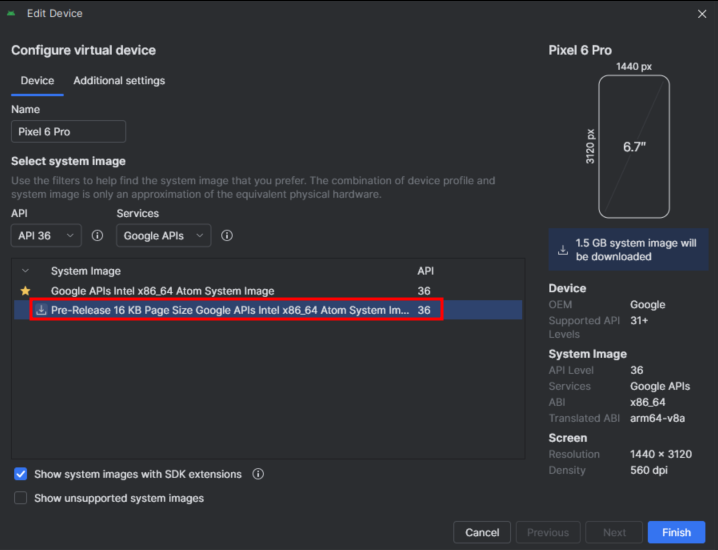Image resolution: width=718 pixels, height=550 pixels.
Task: Select Google APIs Intel x86_64 Atom System Image row
Action: point(268,290)
